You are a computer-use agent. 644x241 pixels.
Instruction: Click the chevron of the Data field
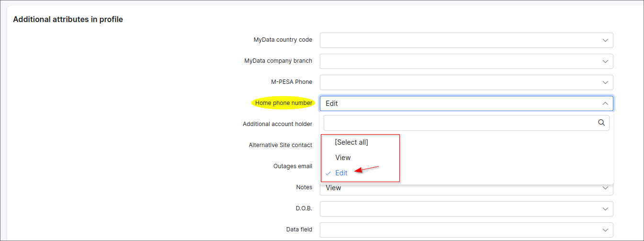click(x=605, y=230)
